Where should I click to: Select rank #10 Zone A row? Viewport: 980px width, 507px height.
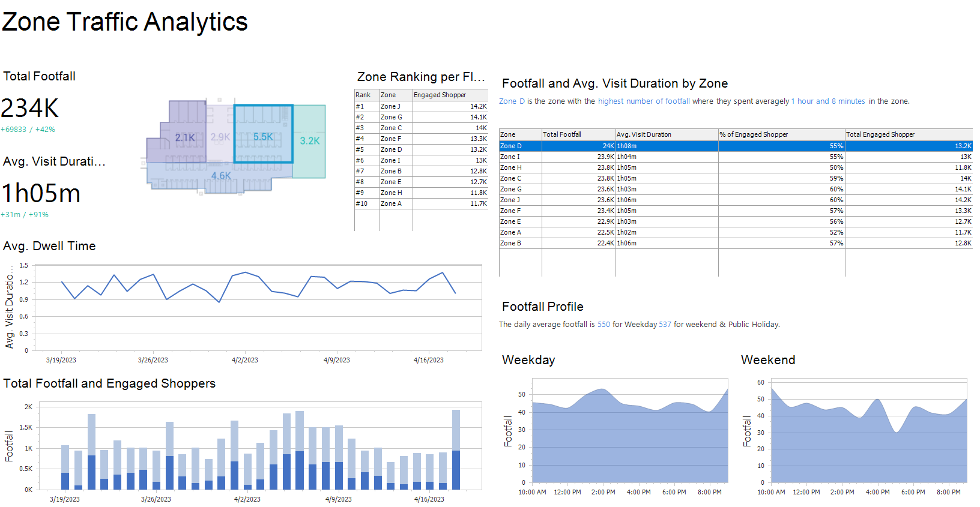click(x=421, y=203)
